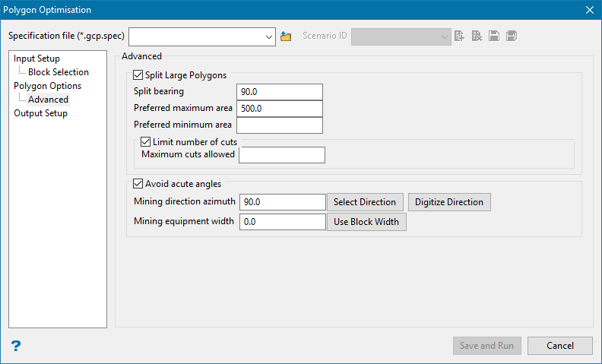Click the add new scenario icon

coord(459,36)
